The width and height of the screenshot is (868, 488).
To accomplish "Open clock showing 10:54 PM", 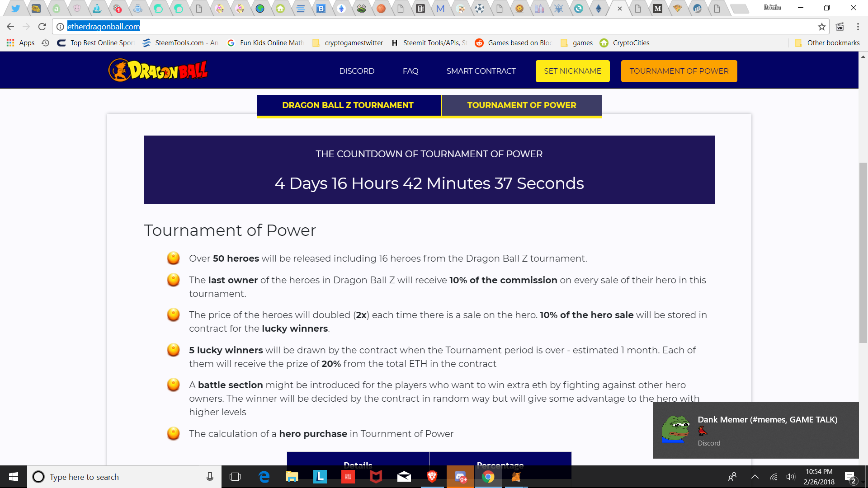I will pyautogui.click(x=819, y=477).
